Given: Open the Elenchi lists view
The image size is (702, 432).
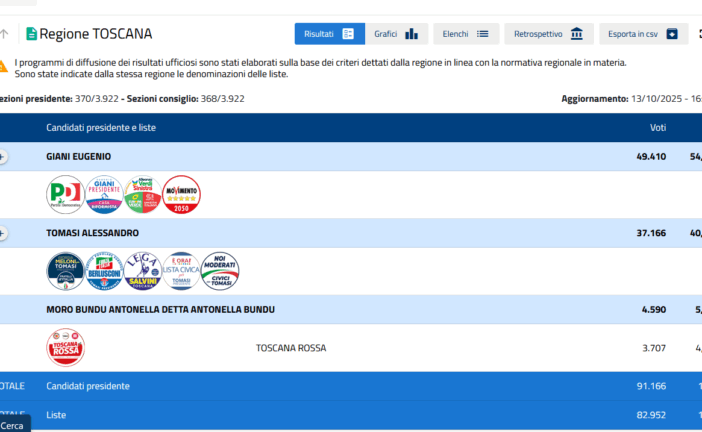Looking at the screenshot, I should tap(465, 34).
